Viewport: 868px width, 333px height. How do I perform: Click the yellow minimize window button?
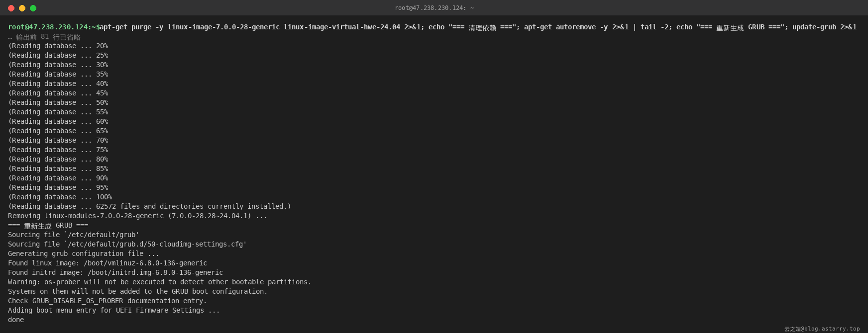[x=22, y=8]
